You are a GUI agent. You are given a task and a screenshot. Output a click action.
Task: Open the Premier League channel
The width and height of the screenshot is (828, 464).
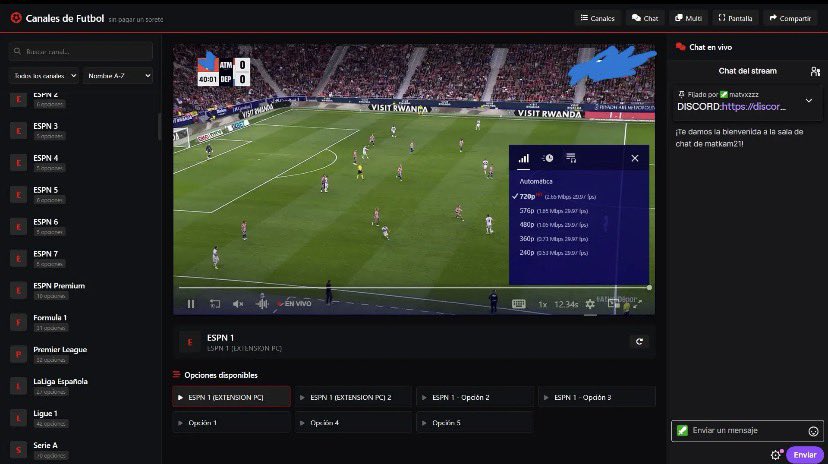[x=81, y=354]
